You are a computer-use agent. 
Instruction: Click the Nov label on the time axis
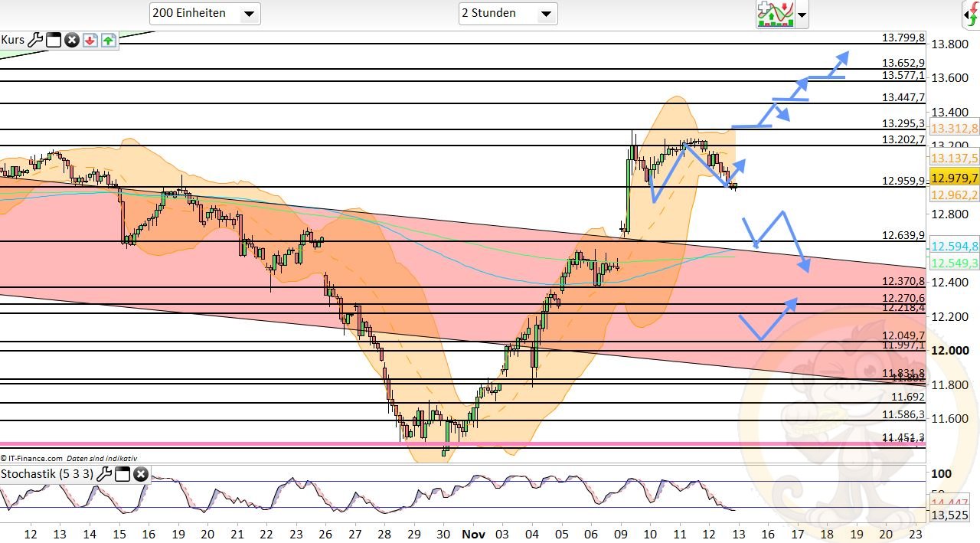point(473,534)
